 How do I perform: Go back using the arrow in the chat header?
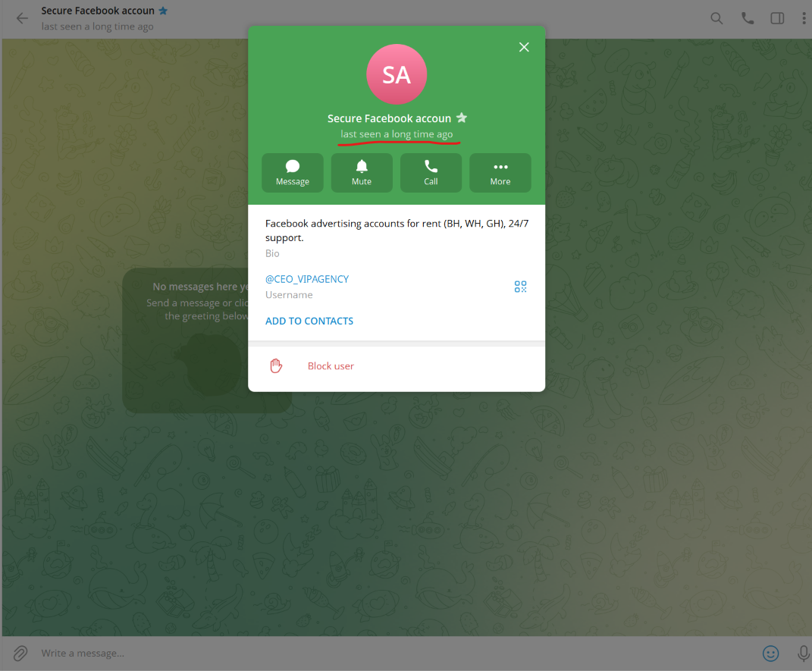(22, 19)
